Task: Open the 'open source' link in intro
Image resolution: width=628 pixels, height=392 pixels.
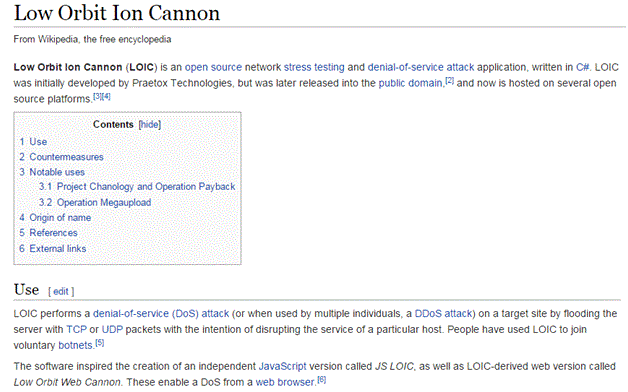Action: point(213,67)
